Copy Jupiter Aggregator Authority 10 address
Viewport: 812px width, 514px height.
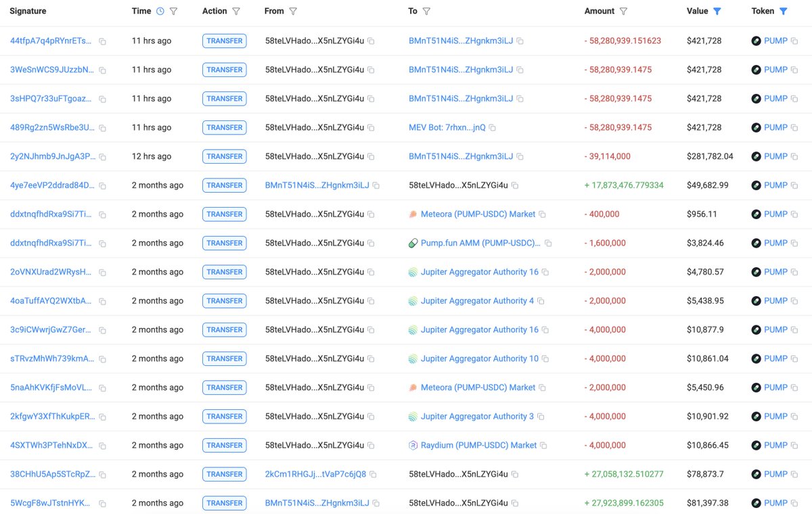(545, 359)
